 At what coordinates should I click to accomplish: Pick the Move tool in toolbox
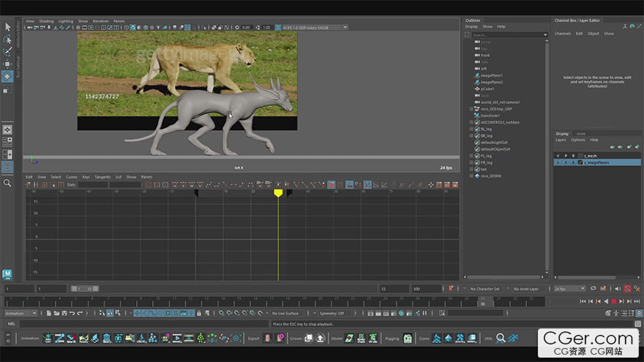pos(7,64)
